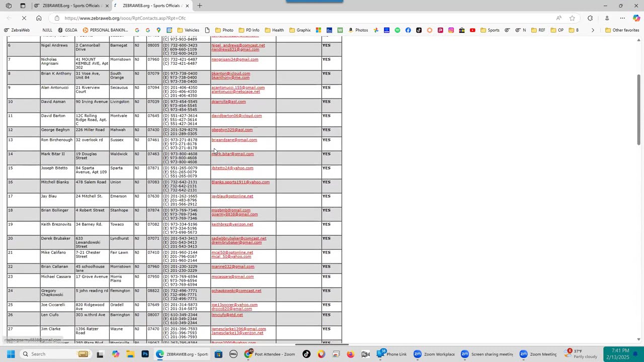Image resolution: width=644 pixels, height=362 pixels.
Task: Click email jbitetto24@yahoo.com
Action: (x=232, y=168)
